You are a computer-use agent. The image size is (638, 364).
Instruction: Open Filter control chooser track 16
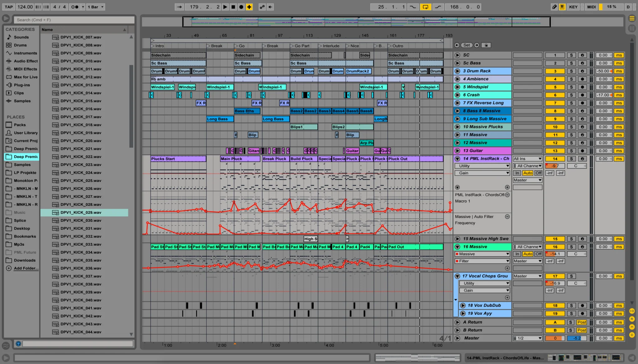click(x=482, y=261)
